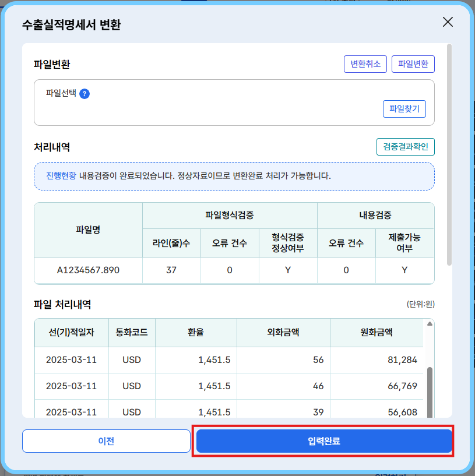The image size is (475, 476).
Task: Select the 라인(줄)수 value 37
Action: coord(171,270)
